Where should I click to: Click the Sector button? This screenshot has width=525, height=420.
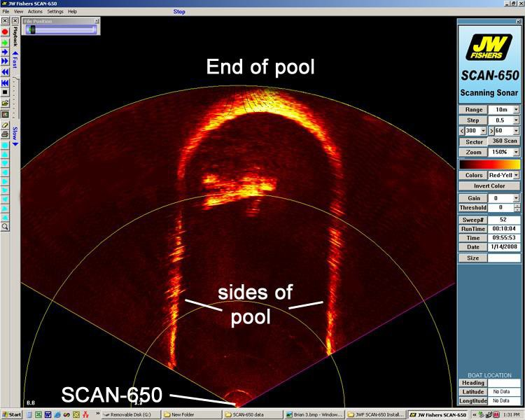[474, 142]
